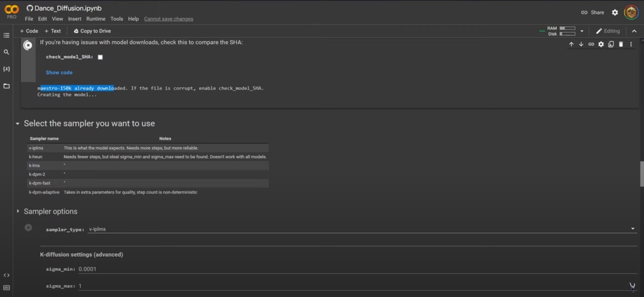This screenshot has height=297, width=644.
Task: Expand the Sampler options section
Action: click(x=18, y=211)
